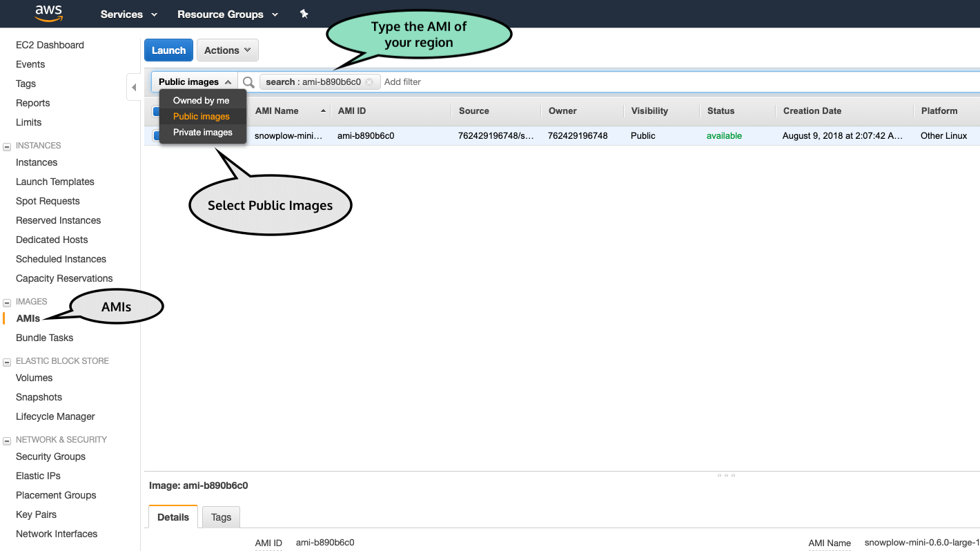Open Key Pairs
The image size is (980, 551).
click(x=37, y=514)
